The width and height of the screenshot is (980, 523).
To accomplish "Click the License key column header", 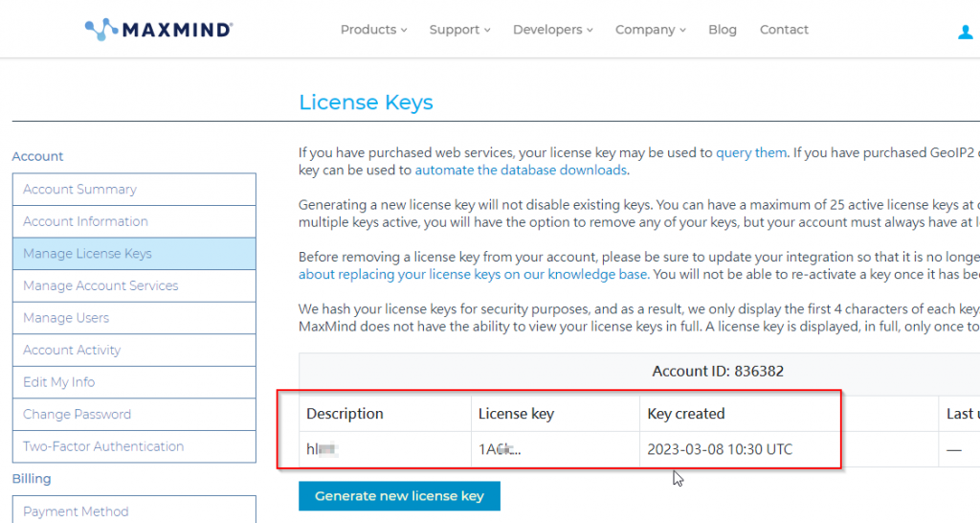I will [555, 414].
